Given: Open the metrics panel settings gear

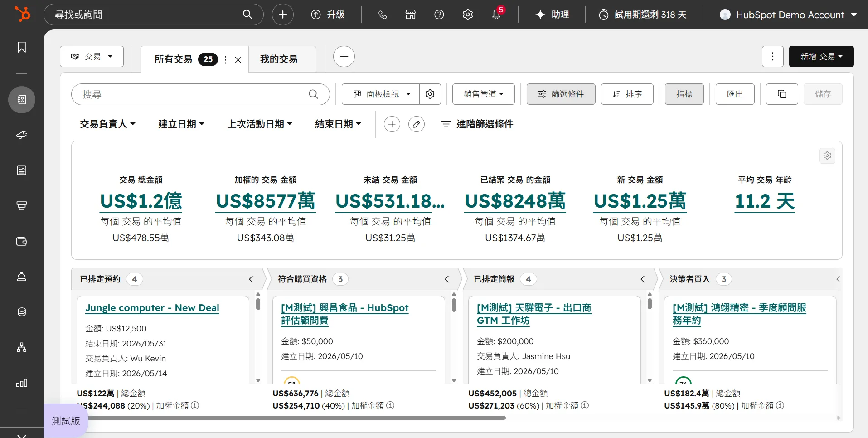Looking at the screenshot, I should pyautogui.click(x=827, y=156).
